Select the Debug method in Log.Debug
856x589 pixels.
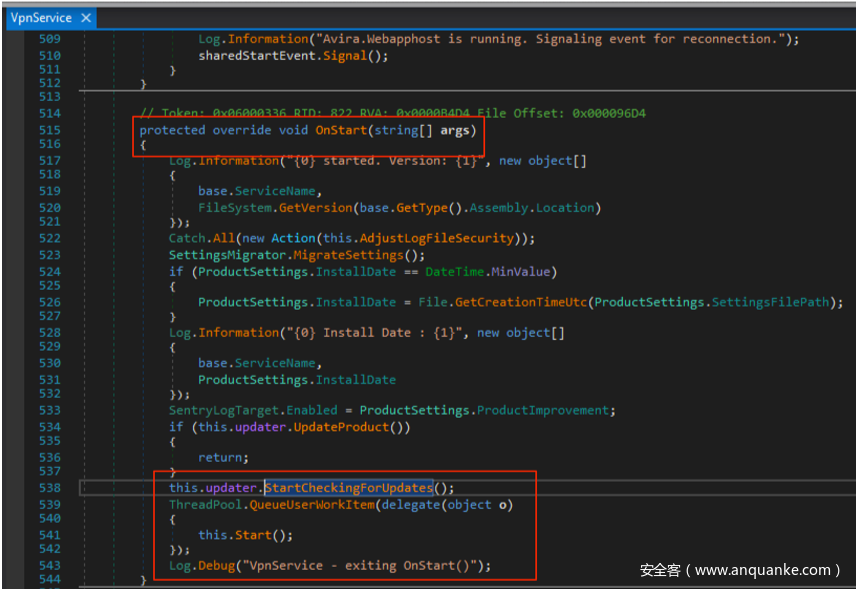coord(218,566)
